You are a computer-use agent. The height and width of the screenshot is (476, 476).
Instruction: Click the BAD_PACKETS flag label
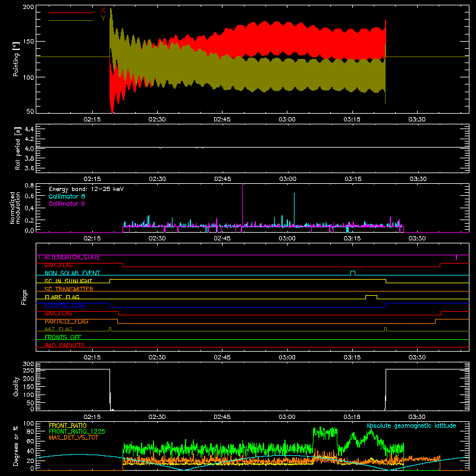[x=65, y=345]
